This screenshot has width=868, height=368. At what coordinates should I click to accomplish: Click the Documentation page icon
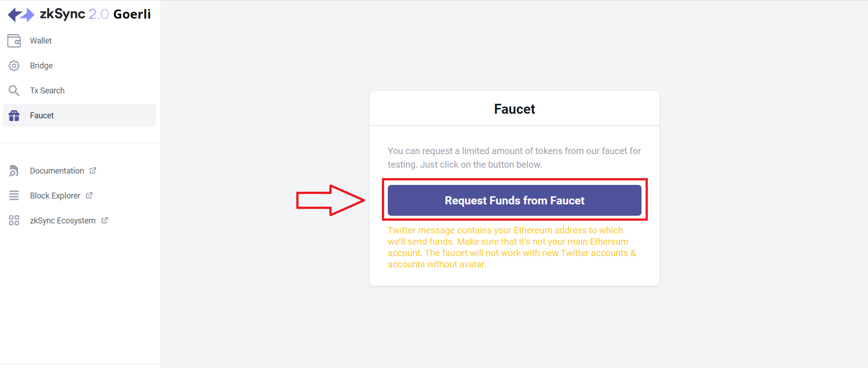pos(14,171)
